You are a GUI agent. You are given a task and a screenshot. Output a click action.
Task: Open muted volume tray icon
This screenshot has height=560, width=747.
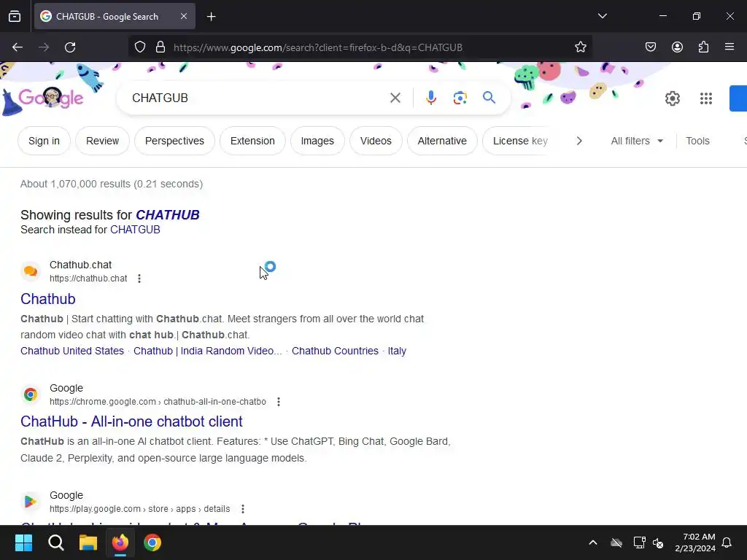point(658,542)
